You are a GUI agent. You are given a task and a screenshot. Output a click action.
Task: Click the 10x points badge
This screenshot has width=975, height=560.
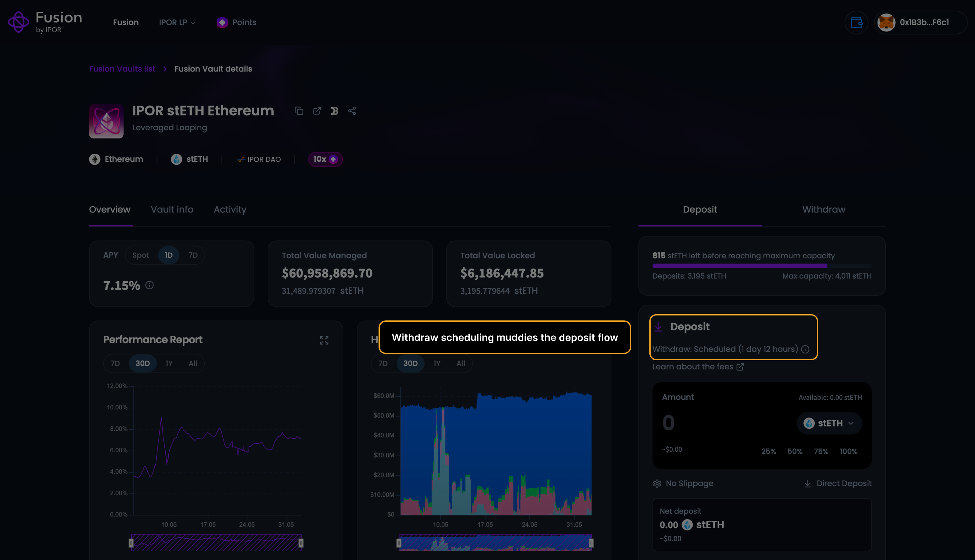pyautogui.click(x=325, y=159)
